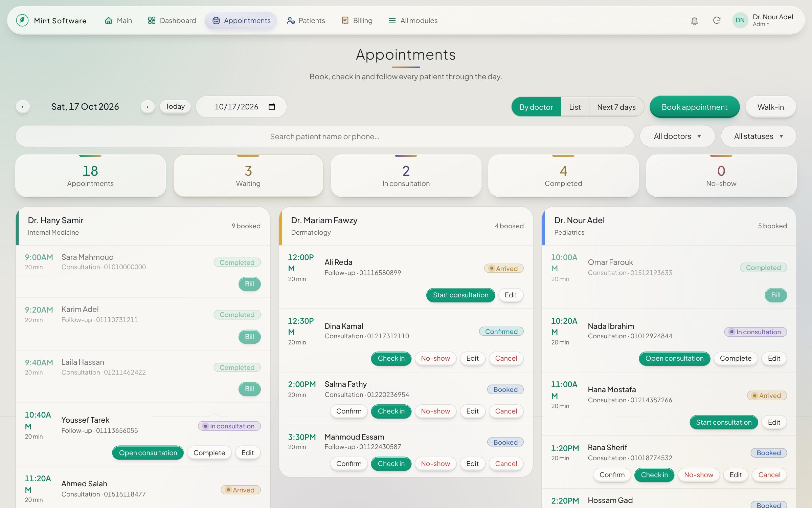Open the Patients section
The image size is (812, 508).
[306, 21]
